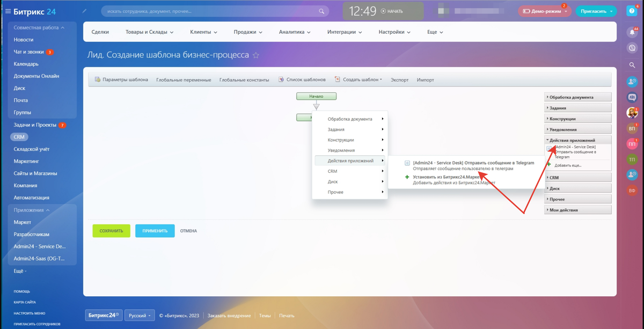Open Чат и звонки in left sidebar
The image size is (644, 329).
[29, 52]
